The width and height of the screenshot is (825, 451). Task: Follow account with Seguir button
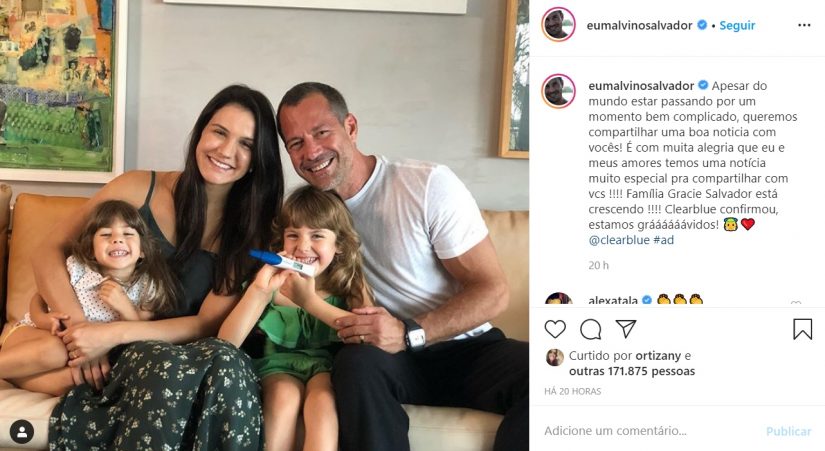click(737, 25)
